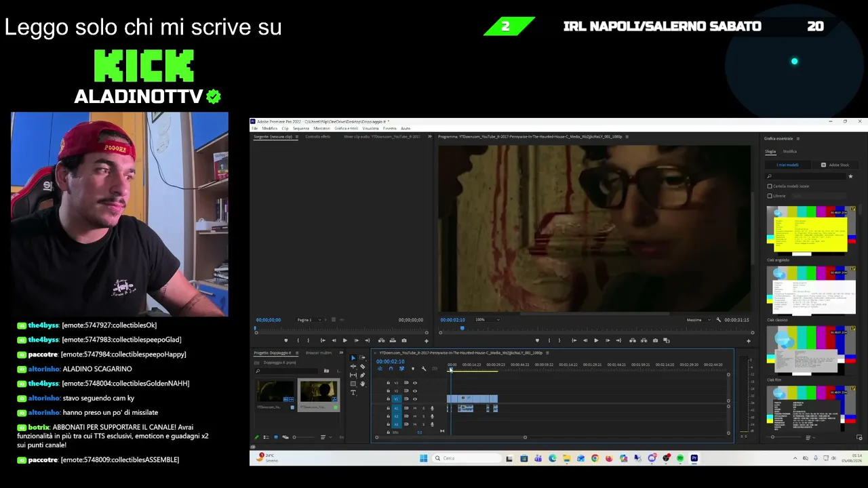Open timeline display settings wrench
The height and width of the screenshot is (488, 868).
click(x=424, y=369)
